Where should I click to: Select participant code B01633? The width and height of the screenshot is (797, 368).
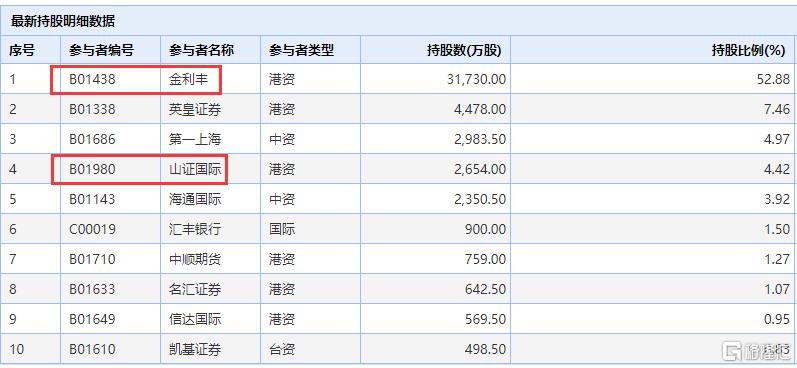point(92,289)
